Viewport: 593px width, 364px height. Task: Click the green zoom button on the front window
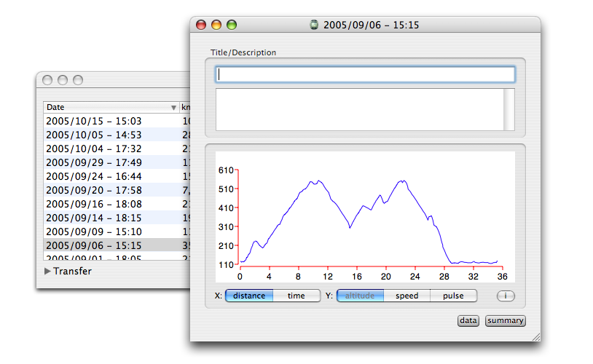pos(232,25)
